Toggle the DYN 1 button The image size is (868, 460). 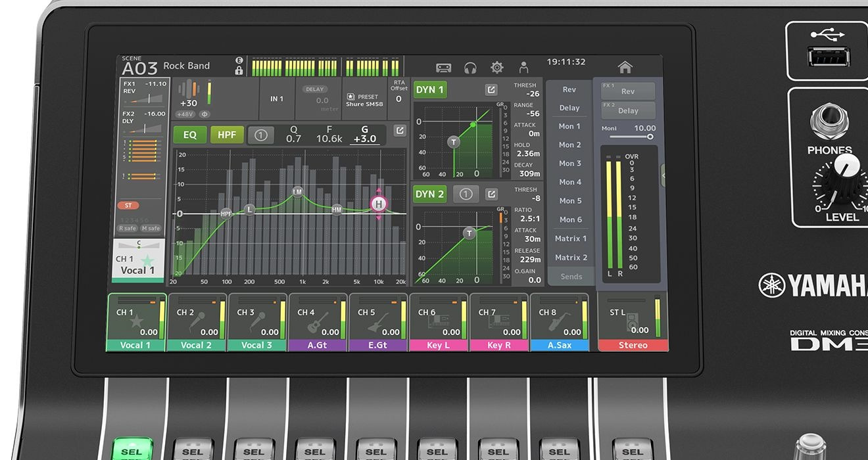[430, 89]
